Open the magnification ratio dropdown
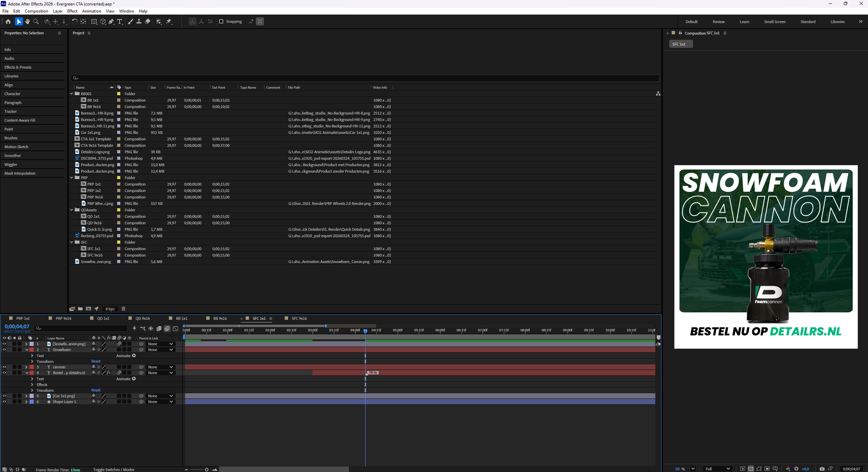This screenshot has height=472, width=868. tap(693, 469)
